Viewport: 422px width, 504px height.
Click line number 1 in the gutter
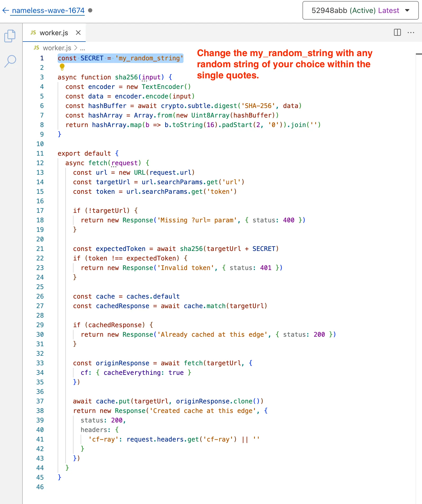point(42,58)
